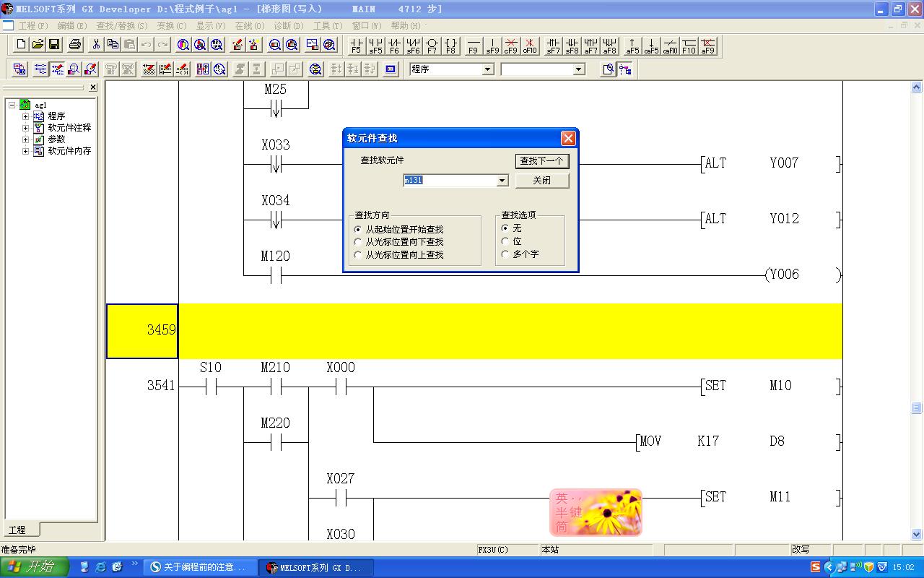924x578 pixels.
Task: Insert application instruction (F8)
Action: pos(450,46)
